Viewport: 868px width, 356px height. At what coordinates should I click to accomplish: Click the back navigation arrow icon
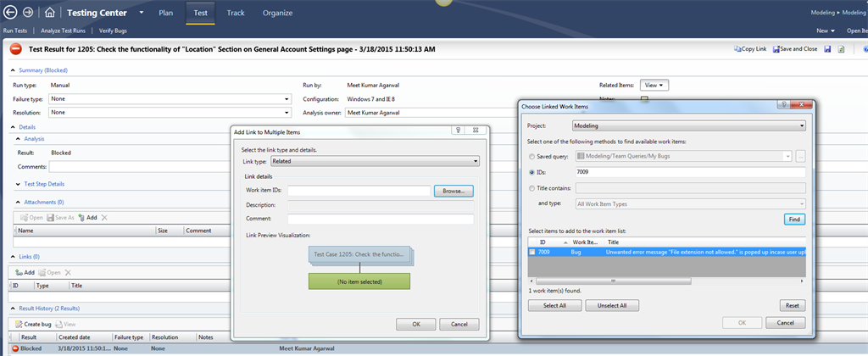click(11, 13)
